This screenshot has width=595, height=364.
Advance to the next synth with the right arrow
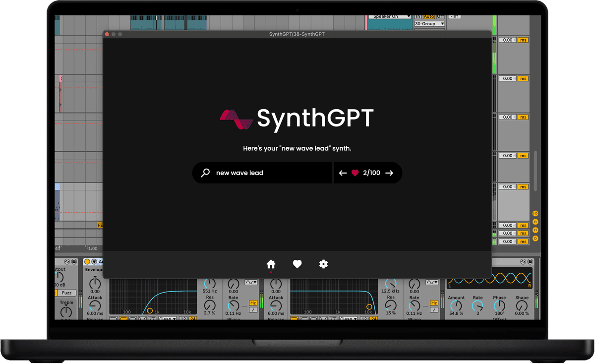click(x=390, y=173)
